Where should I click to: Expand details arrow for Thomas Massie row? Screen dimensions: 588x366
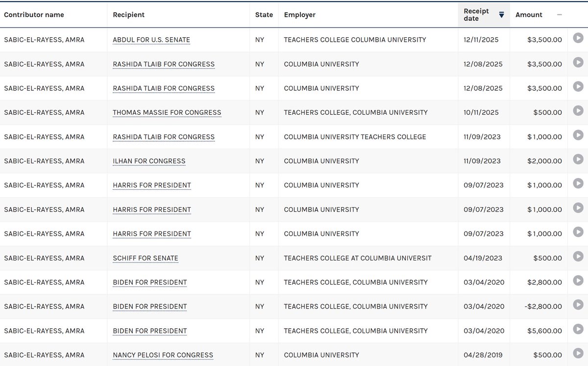(578, 110)
